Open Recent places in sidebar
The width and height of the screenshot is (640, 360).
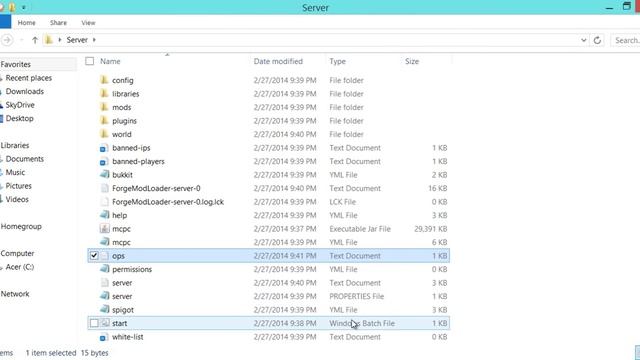(29, 78)
